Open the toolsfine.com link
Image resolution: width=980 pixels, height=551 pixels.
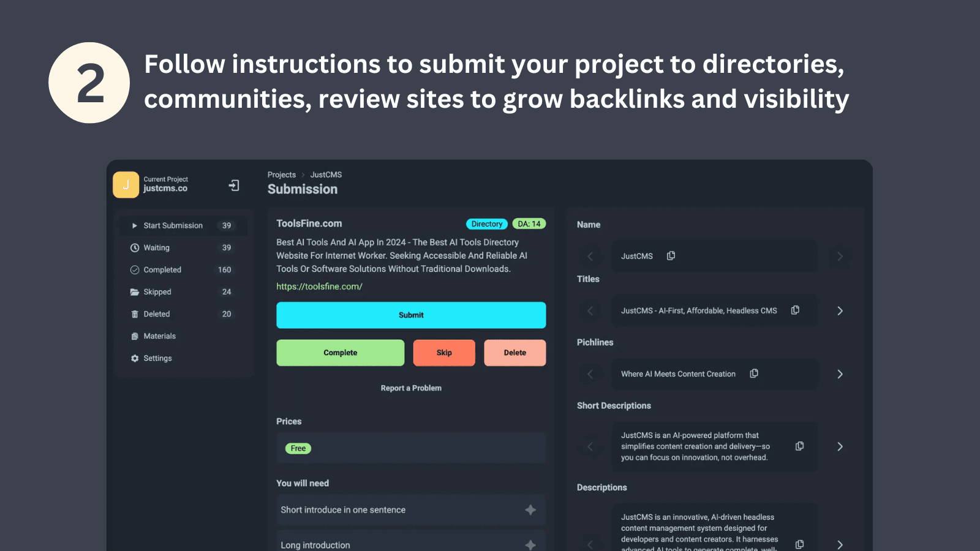point(319,286)
